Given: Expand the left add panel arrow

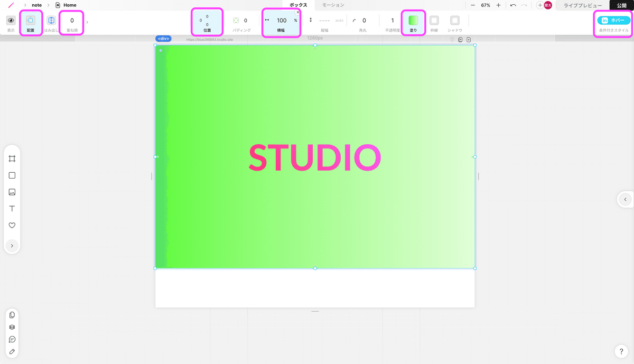Looking at the screenshot, I should coord(12,245).
